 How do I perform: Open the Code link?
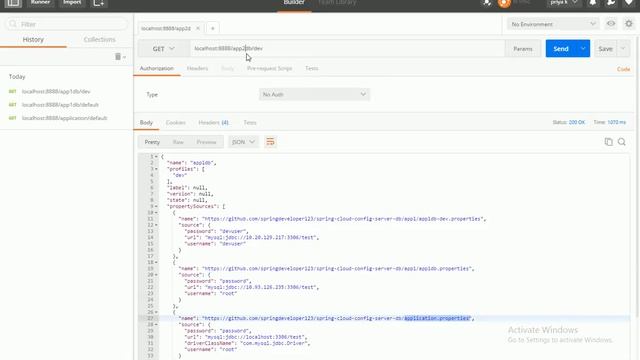click(x=623, y=69)
